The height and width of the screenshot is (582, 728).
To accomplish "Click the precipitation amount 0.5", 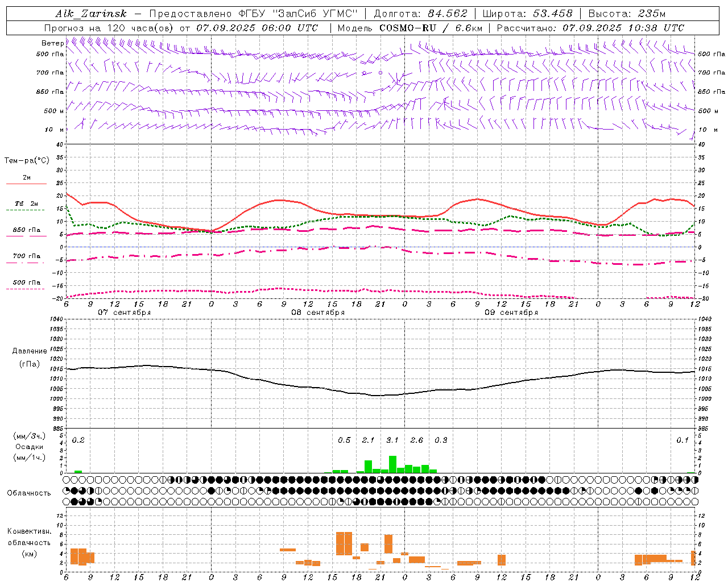I will click(x=344, y=440).
